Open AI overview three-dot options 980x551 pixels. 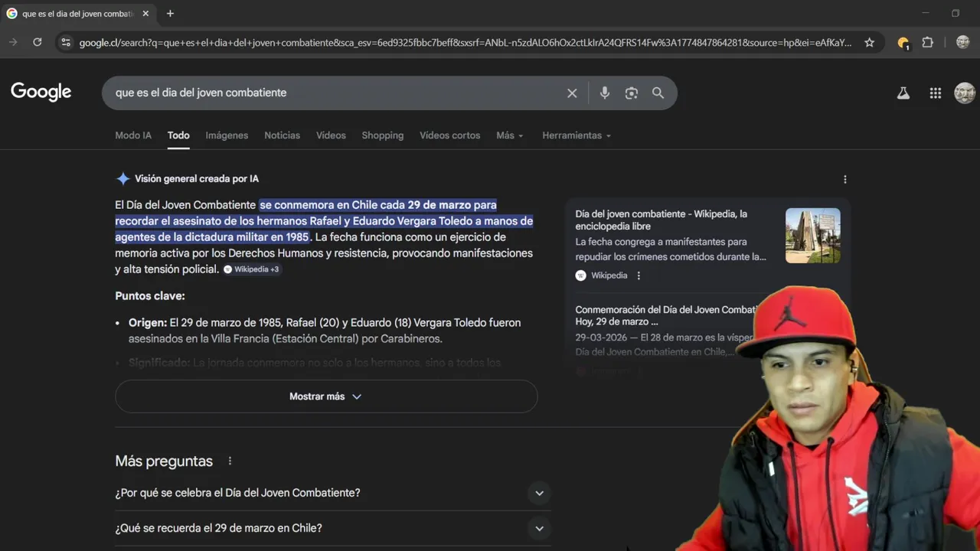pyautogui.click(x=845, y=179)
